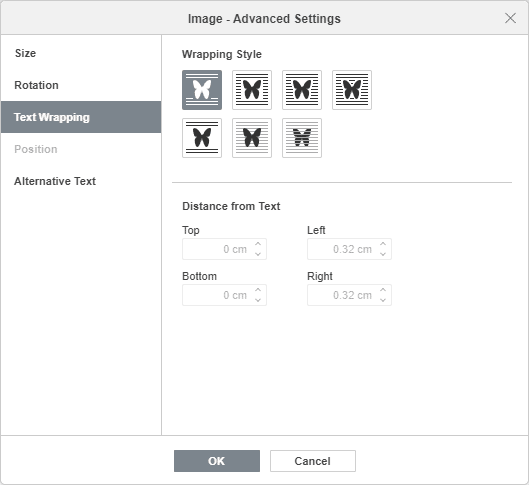Pick the Through wrapping style icon
The width and height of the screenshot is (529, 485).
coord(352,90)
